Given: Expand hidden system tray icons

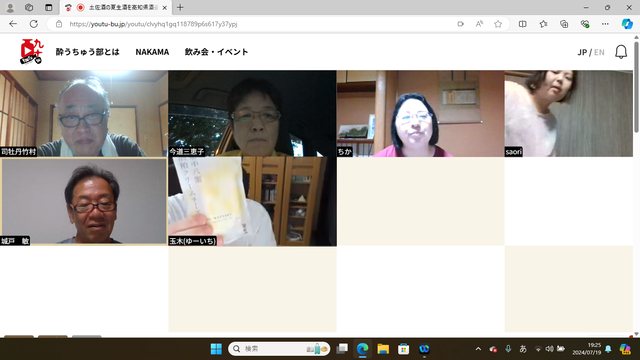Looking at the screenshot, I should 478,349.
